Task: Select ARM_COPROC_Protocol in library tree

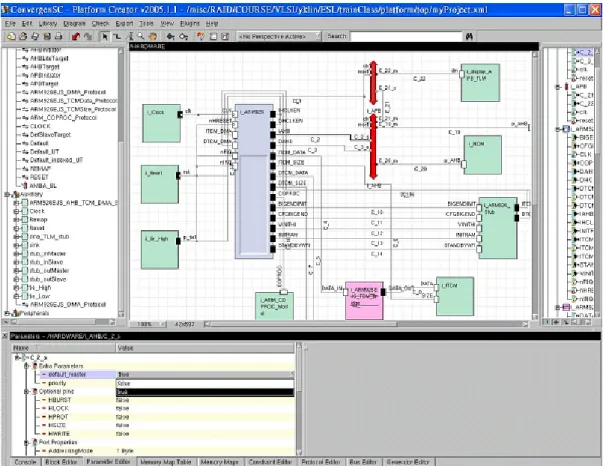Action: click(x=63, y=118)
